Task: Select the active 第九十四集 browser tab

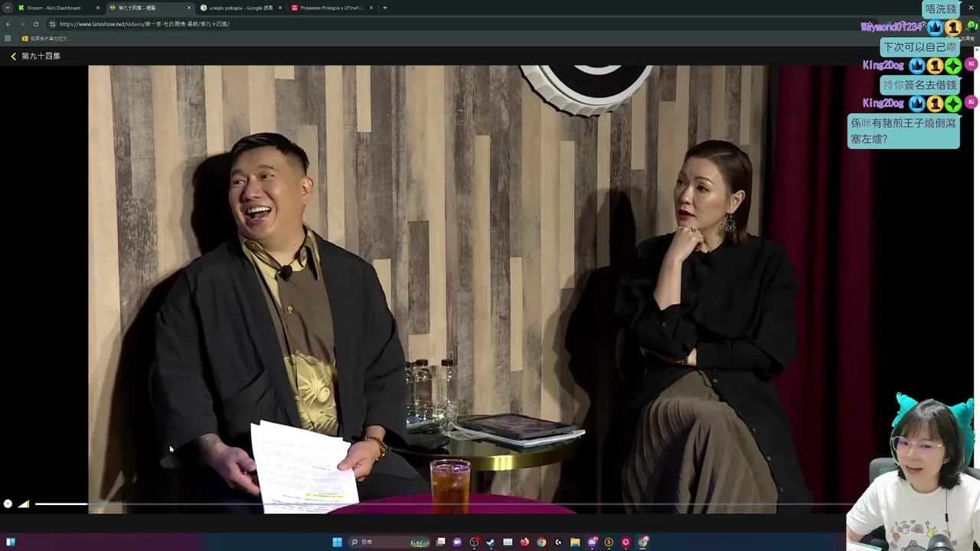Action: [149, 8]
